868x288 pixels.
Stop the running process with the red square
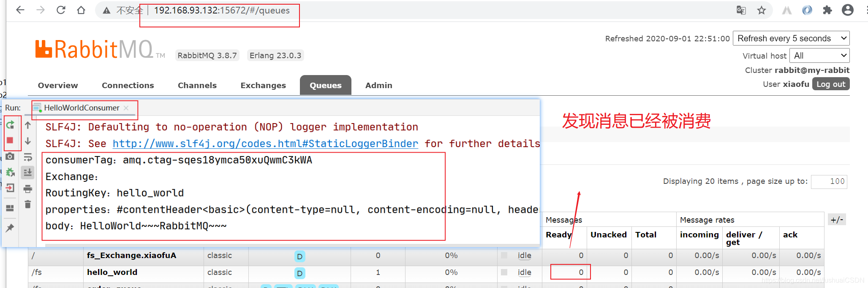pyautogui.click(x=10, y=140)
